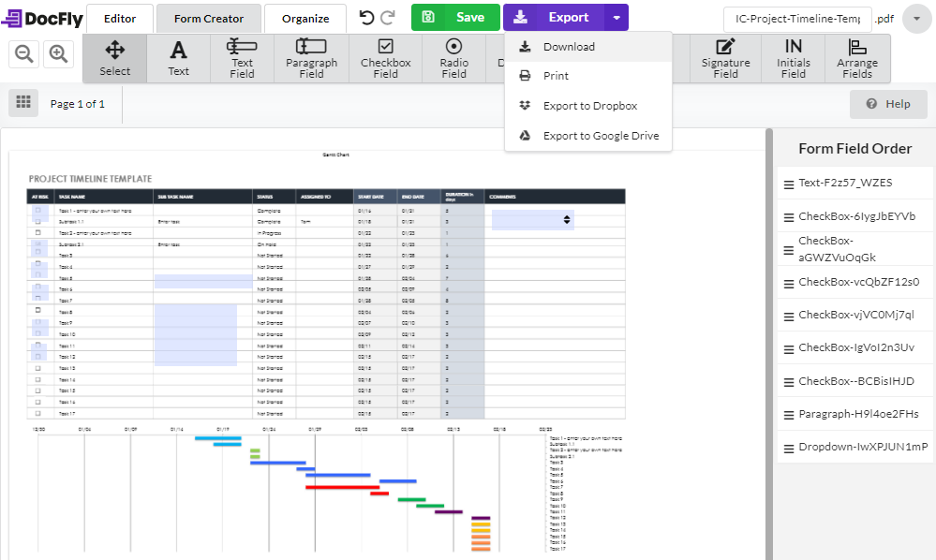Insert an Initials Field

point(793,58)
